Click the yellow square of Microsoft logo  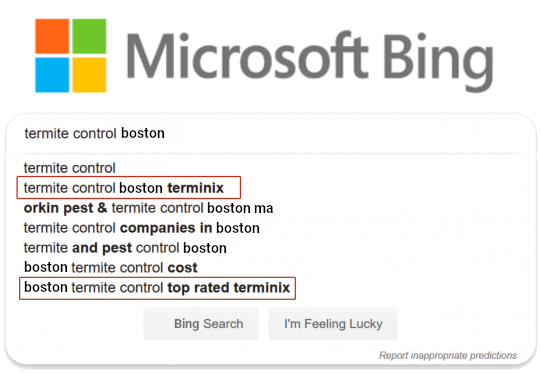89,75
